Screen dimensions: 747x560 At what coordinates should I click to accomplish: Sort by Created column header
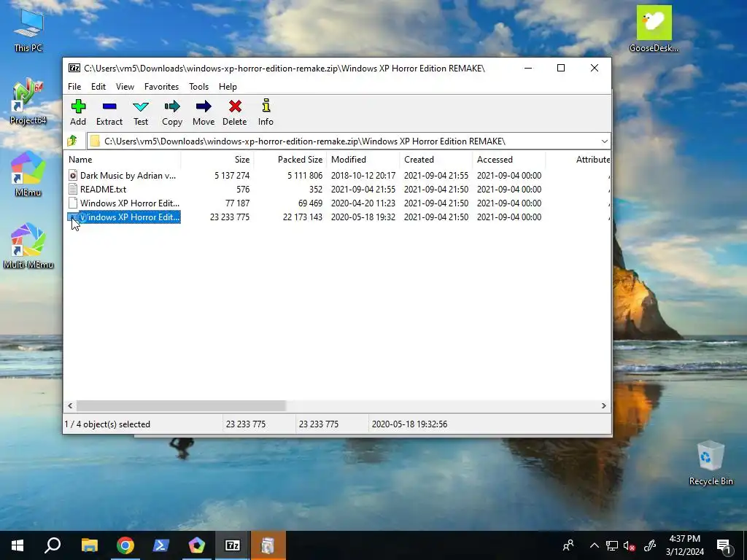point(436,160)
